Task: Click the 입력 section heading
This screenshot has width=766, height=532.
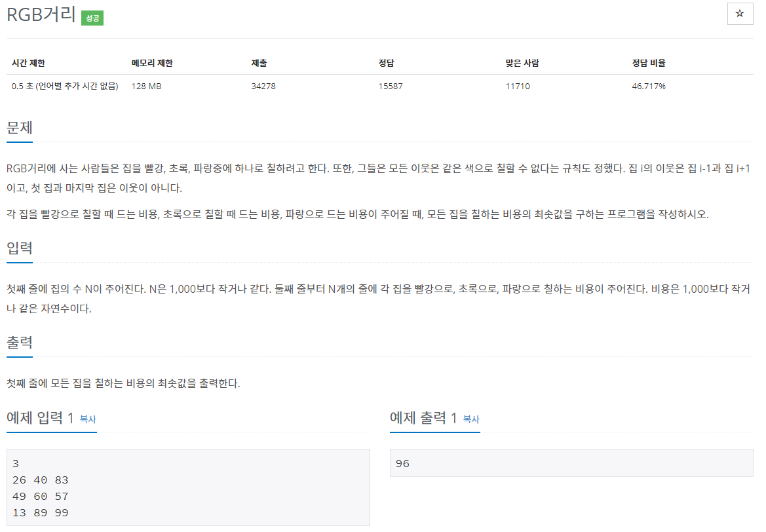Action: [x=20, y=248]
